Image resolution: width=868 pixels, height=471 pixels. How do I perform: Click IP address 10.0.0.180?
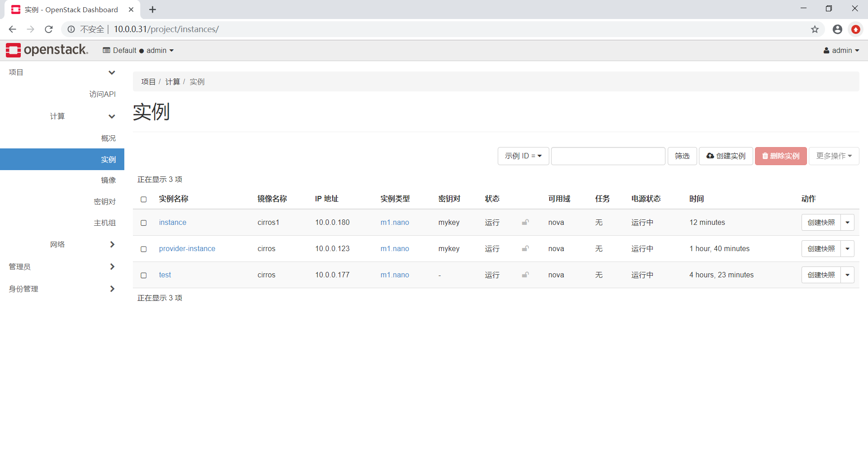point(332,222)
